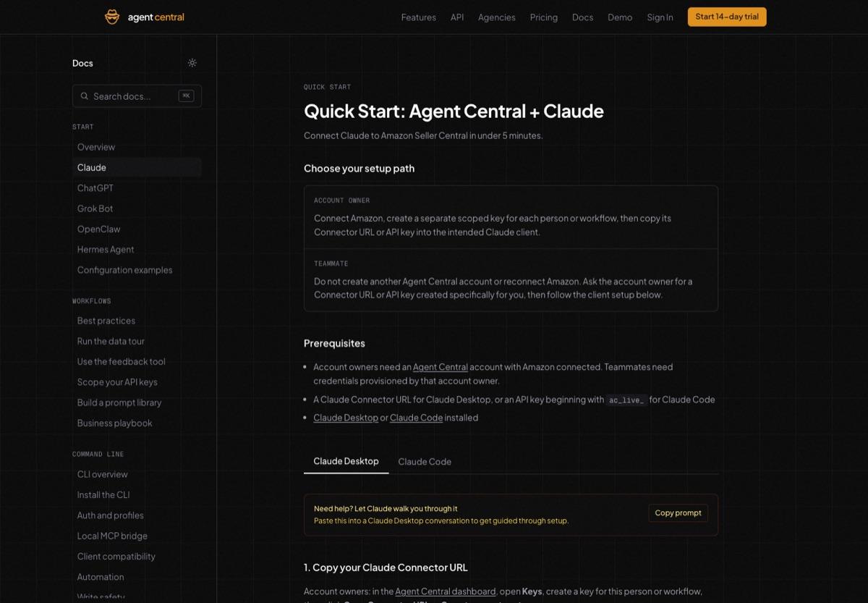This screenshot has width=868, height=603.
Task: Open Business playbook page
Action: click(137, 423)
